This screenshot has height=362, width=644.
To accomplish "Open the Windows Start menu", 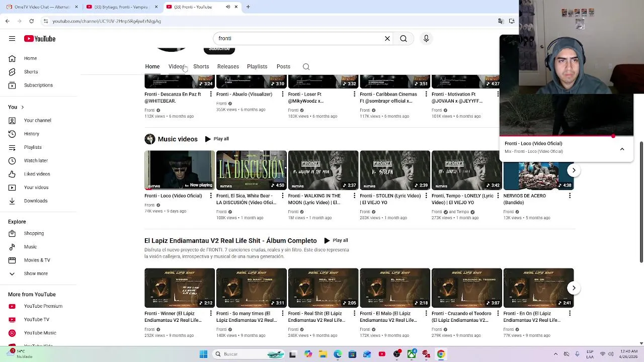I will click(203, 354).
